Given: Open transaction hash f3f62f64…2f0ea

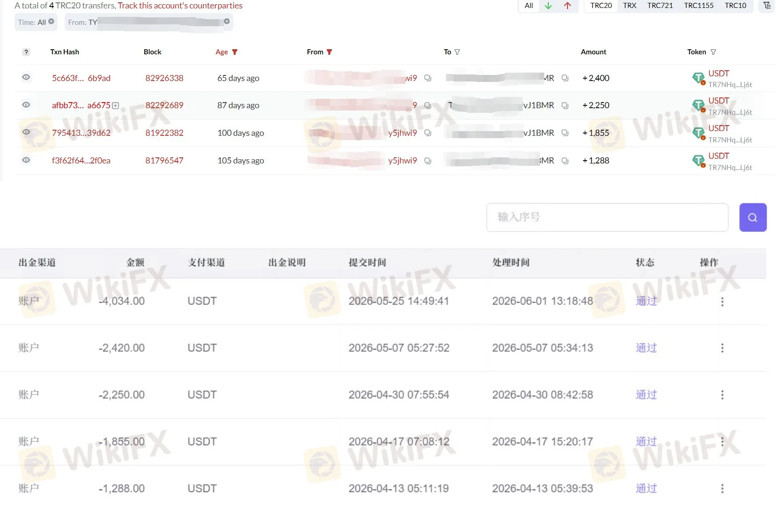Looking at the screenshot, I should pos(81,161).
